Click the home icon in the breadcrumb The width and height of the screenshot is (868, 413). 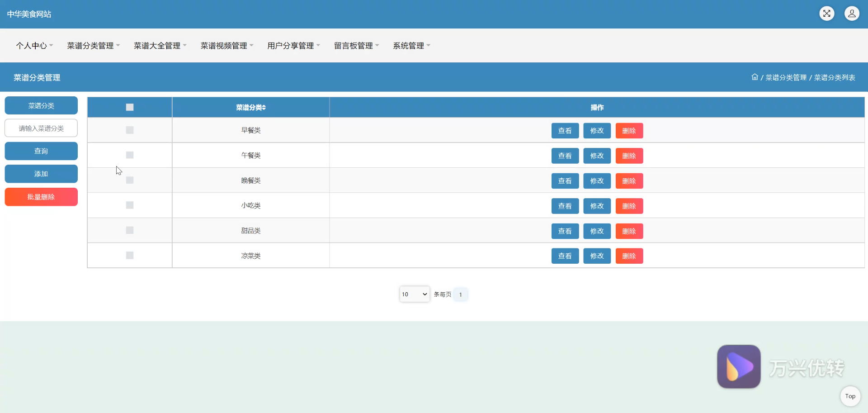755,77
